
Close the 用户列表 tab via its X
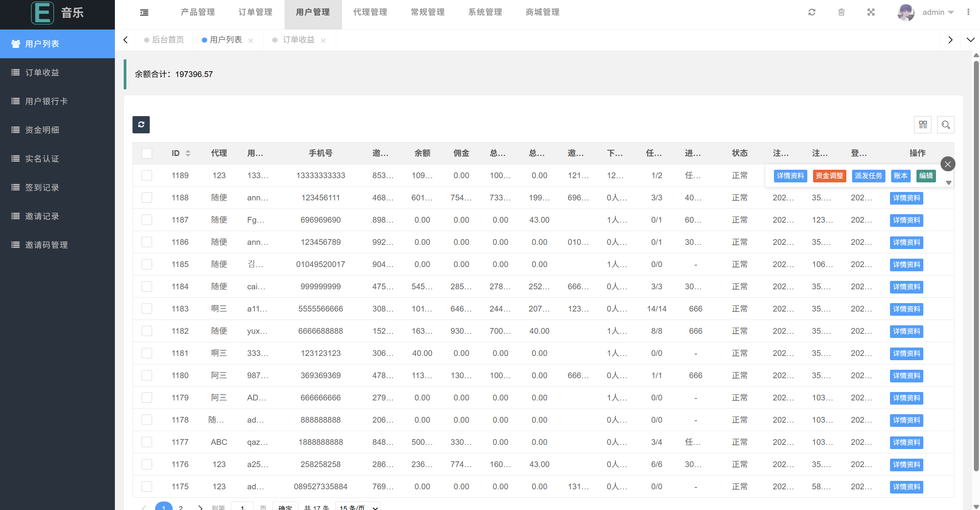click(250, 40)
